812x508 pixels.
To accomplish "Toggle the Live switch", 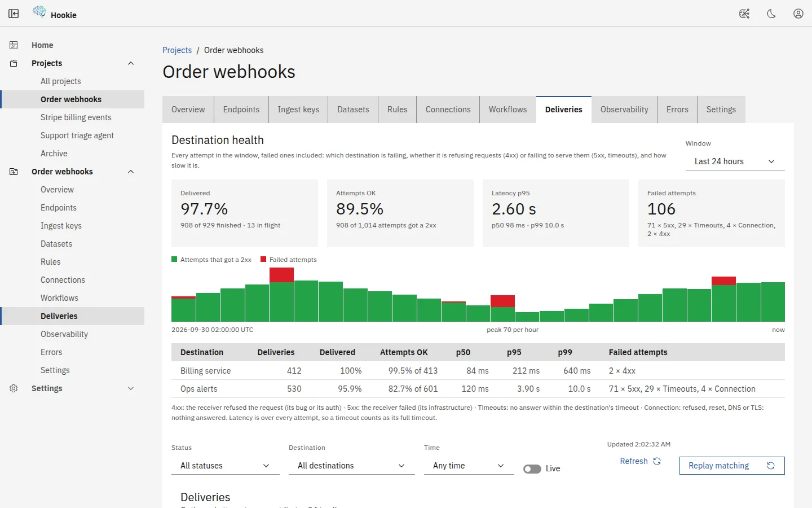I will pyautogui.click(x=532, y=468).
